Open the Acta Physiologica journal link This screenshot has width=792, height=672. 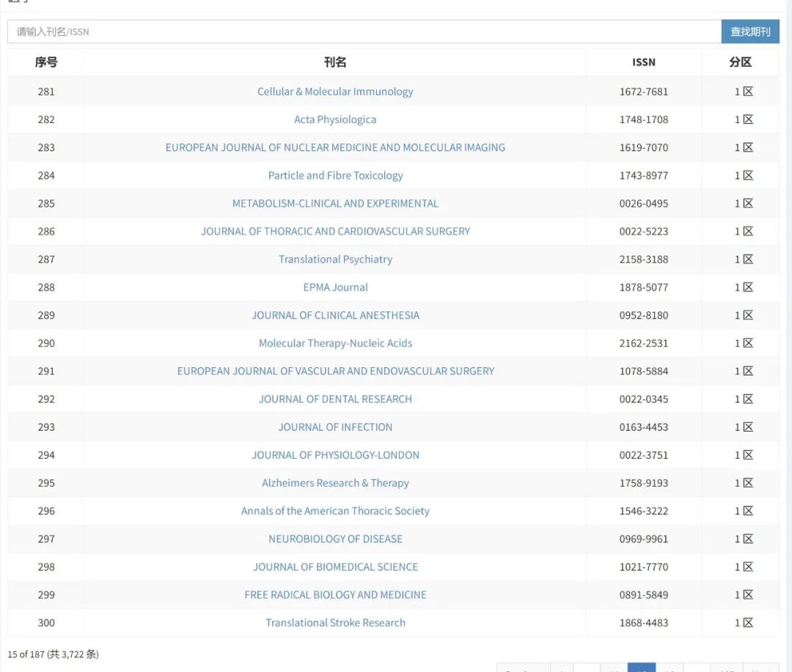coord(335,119)
